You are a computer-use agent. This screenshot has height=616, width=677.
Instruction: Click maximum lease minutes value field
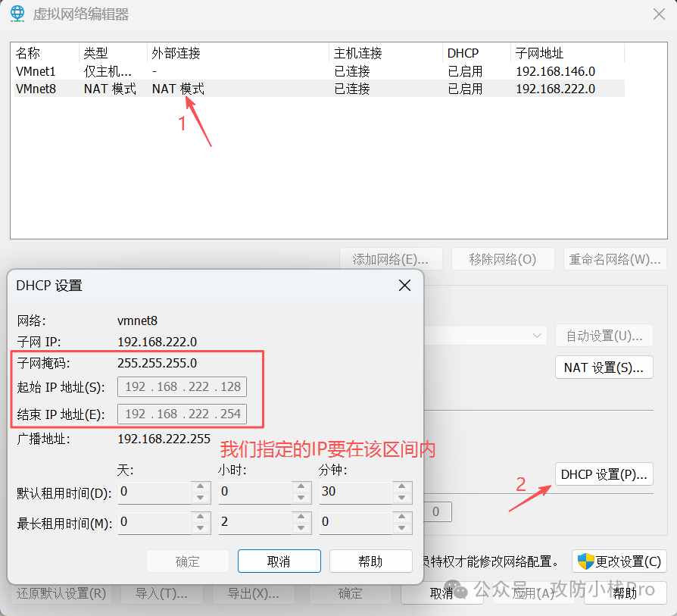click(356, 522)
